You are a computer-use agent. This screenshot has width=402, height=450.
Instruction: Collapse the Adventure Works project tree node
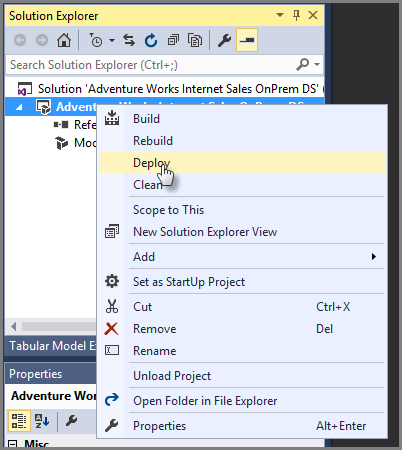[19, 107]
